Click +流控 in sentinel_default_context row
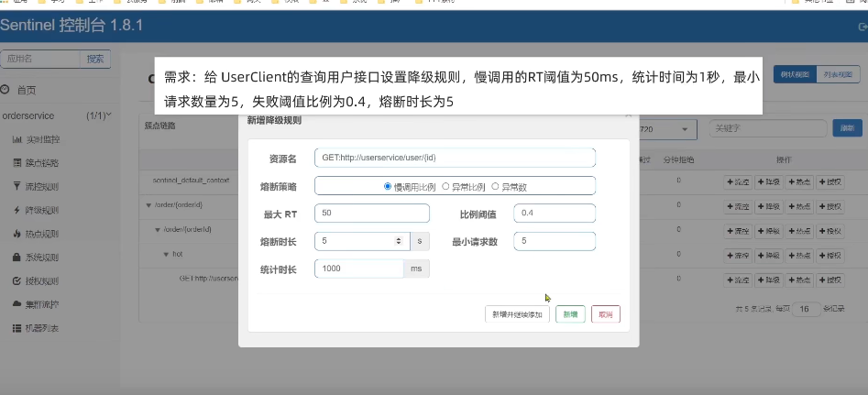The width and height of the screenshot is (868, 395). [x=738, y=182]
